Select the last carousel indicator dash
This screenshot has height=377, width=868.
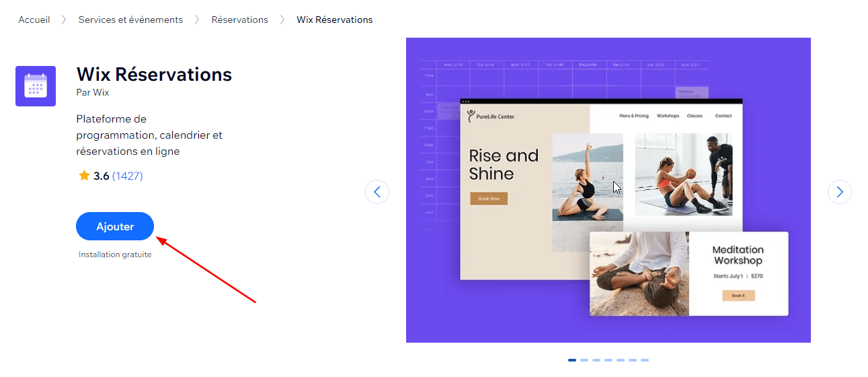[645, 360]
